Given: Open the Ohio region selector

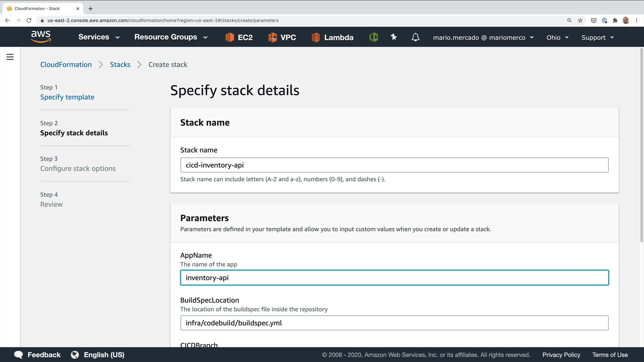Looking at the screenshot, I should tap(557, 38).
